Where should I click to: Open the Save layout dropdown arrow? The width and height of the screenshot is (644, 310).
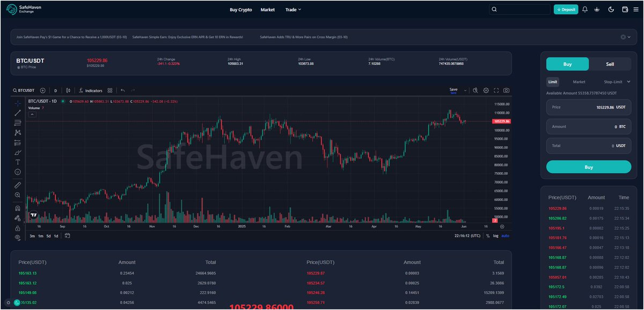(x=465, y=90)
